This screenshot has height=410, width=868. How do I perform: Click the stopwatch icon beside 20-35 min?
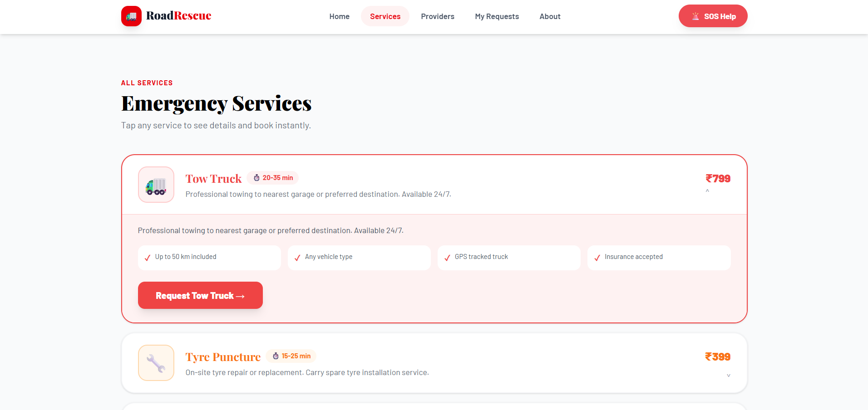(x=256, y=178)
